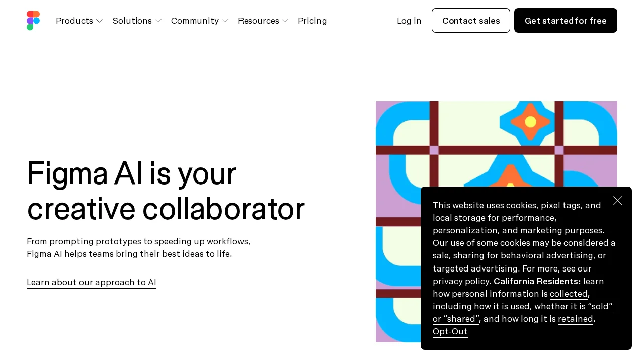
Task: Click the Figma AI headline text
Action: [x=166, y=191]
